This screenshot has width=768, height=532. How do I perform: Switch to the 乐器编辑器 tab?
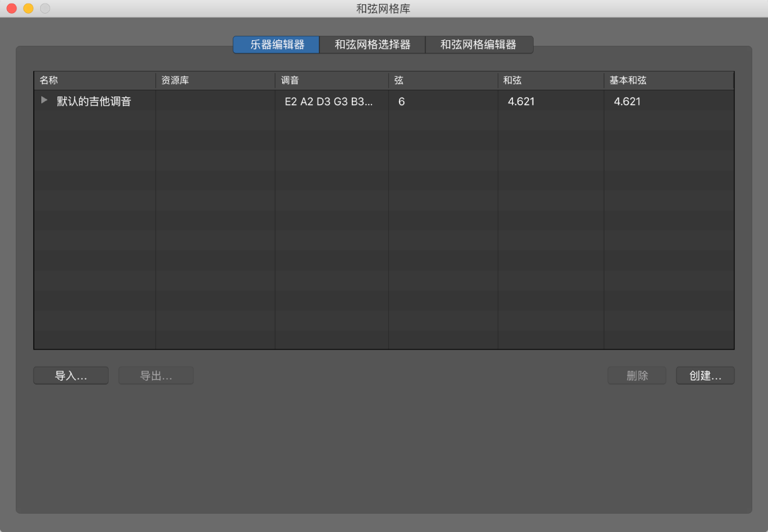pos(276,45)
